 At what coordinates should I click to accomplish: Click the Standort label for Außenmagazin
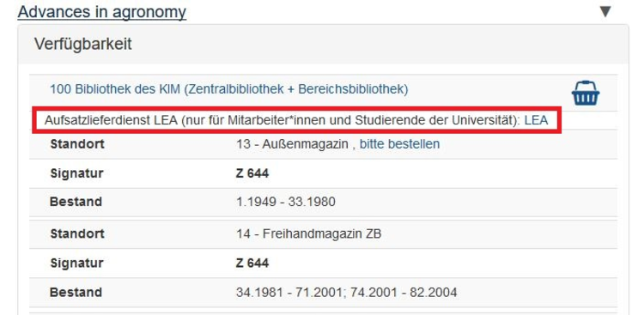coord(77,144)
